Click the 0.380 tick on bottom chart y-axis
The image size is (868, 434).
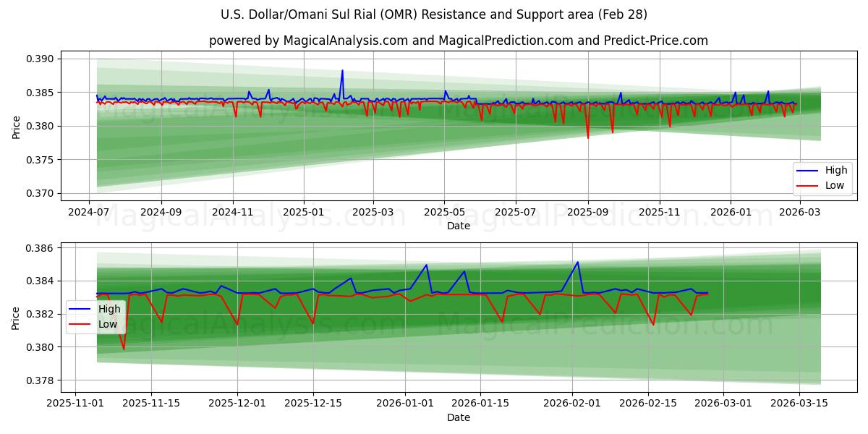pyautogui.click(x=41, y=347)
